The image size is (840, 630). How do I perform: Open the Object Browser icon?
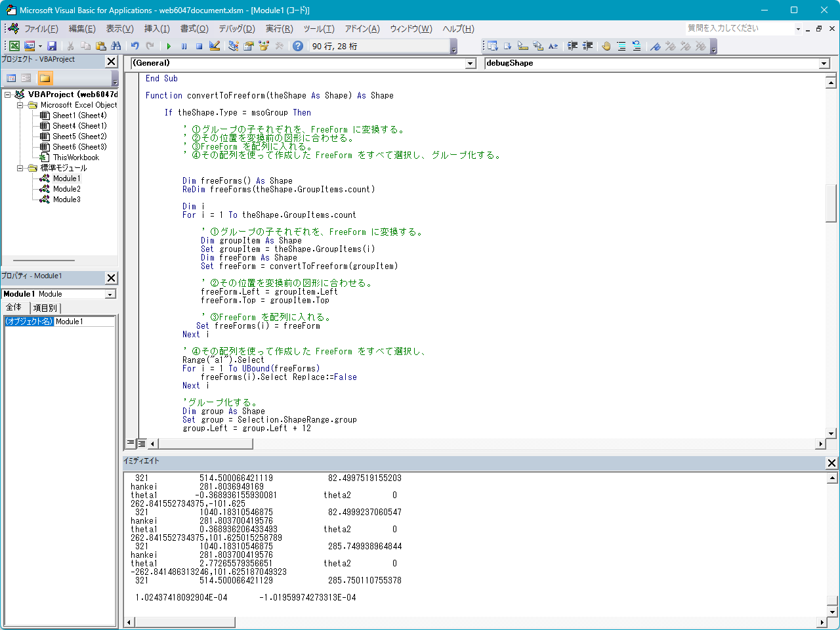pyautogui.click(x=264, y=46)
